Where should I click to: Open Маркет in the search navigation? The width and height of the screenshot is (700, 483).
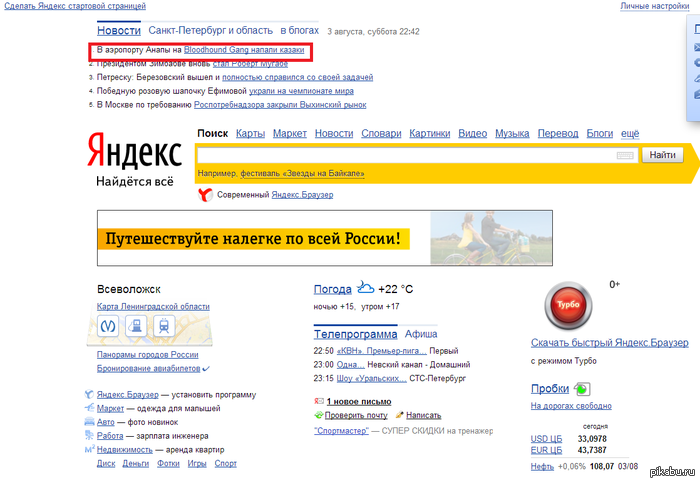click(x=290, y=133)
